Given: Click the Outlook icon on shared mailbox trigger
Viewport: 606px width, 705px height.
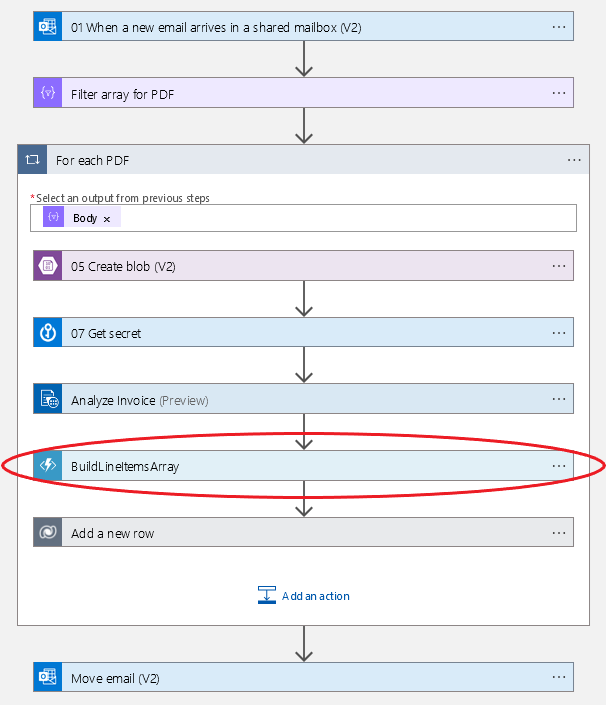Looking at the screenshot, I should click(47, 27).
